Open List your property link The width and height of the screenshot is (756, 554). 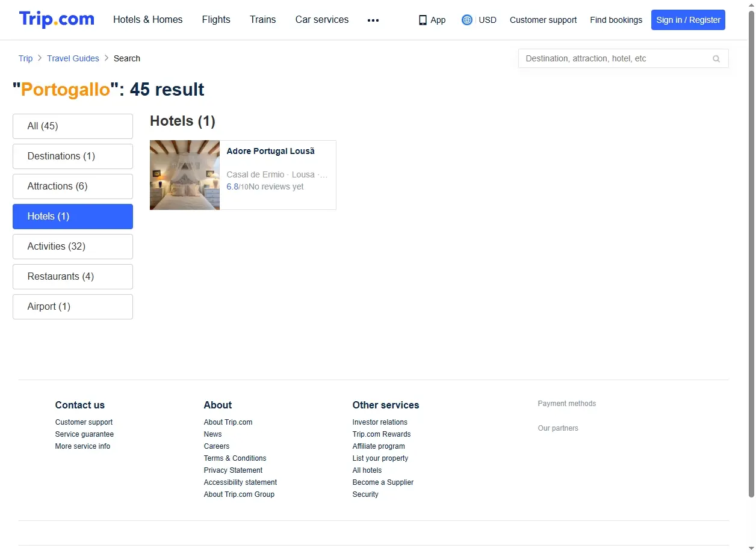(x=380, y=458)
